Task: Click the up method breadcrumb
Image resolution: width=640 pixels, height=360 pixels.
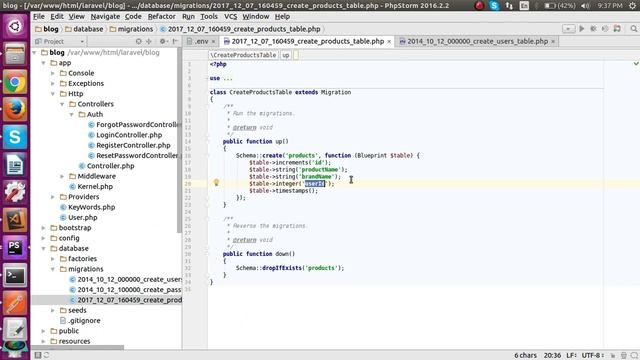Action: coord(286,55)
